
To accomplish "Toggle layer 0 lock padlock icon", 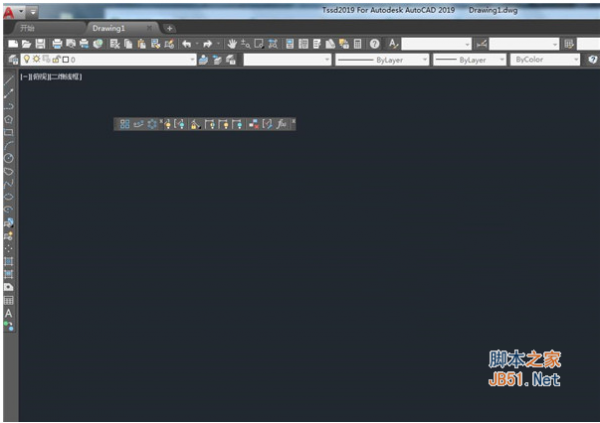I will [x=56, y=59].
